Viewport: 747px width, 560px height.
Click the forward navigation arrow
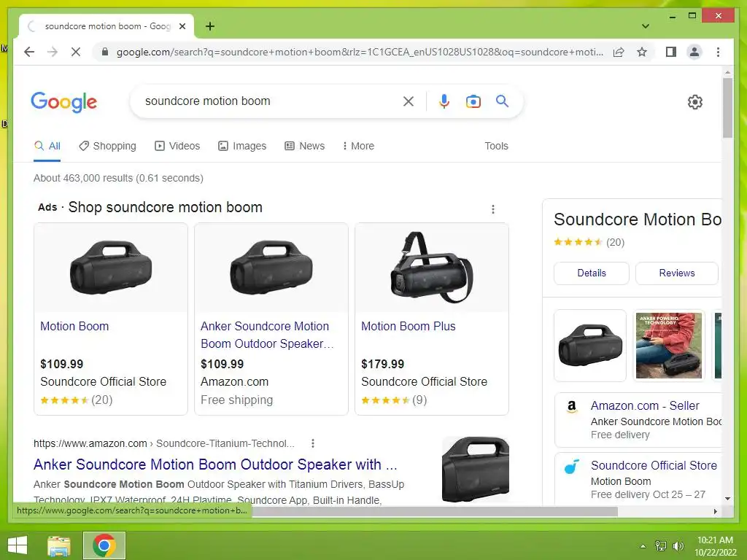click(53, 52)
